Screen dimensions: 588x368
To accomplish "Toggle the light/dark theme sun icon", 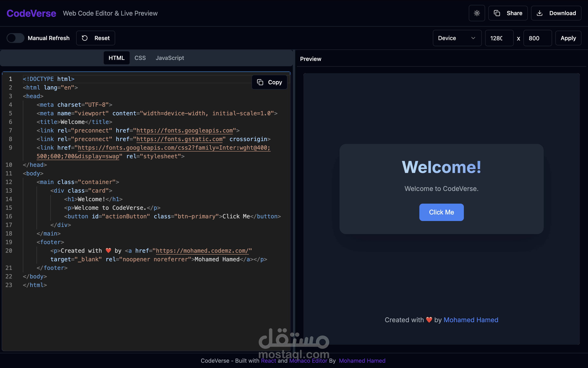I will click(477, 13).
